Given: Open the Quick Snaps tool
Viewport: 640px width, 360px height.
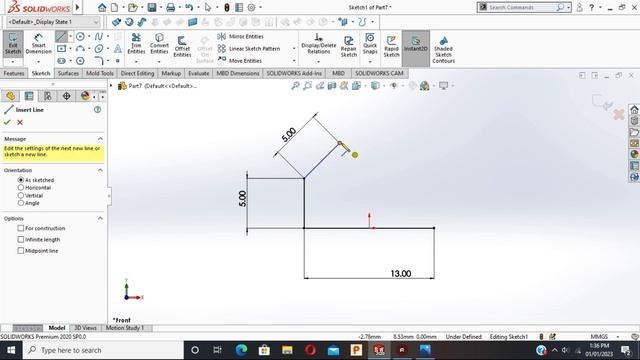Looking at the screenshot, I should coord(370,44).
